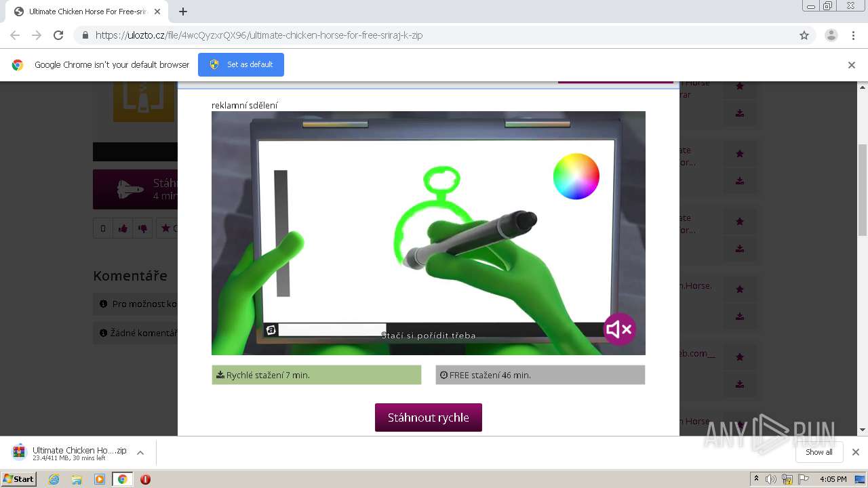Expand options for Ultimate Chicken Ho....zip download
The width and height of the screenshot is (868, 488).
(140, 453)
